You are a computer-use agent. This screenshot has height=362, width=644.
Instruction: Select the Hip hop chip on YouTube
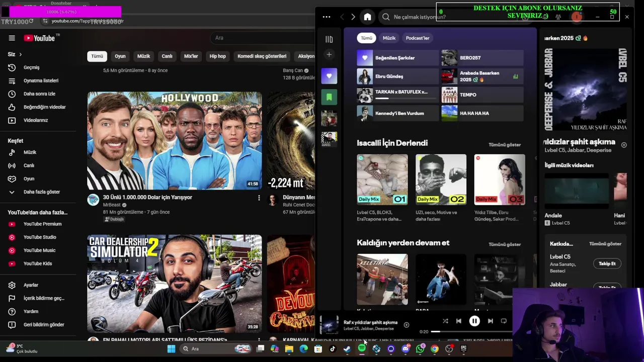(217, 56)
